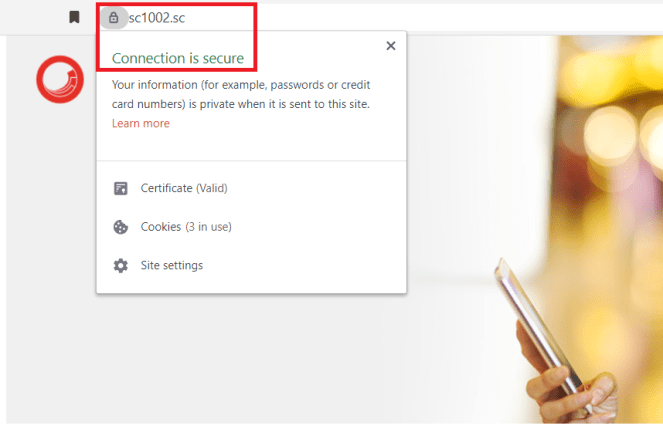
Task: Click the bookmark icon in toolbar
Action: coord(74,17)
